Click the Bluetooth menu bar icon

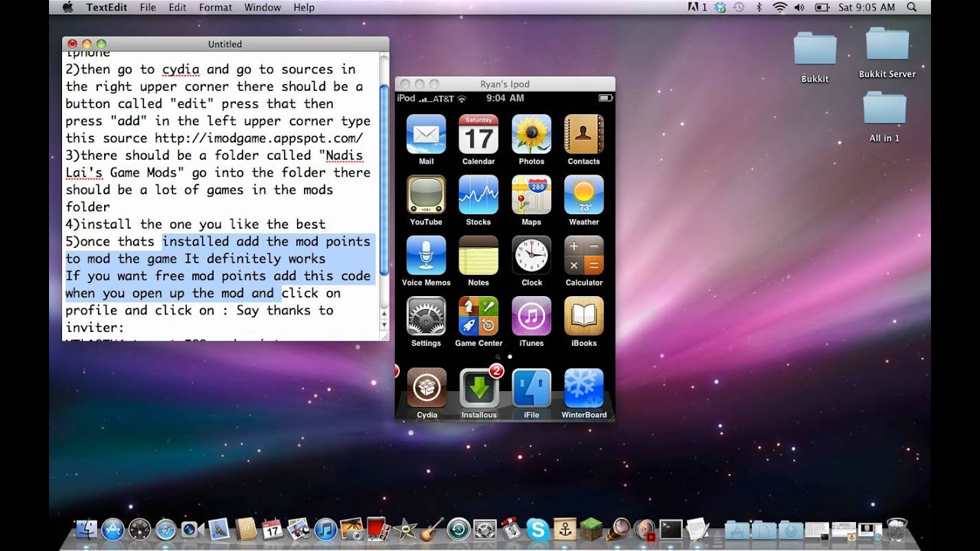click(x=759, y=7)
